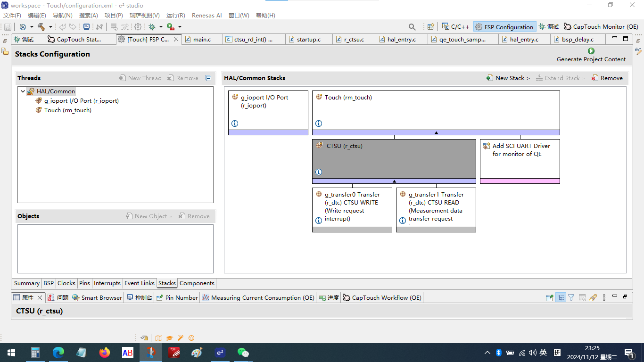Switch to CapTouch Monitor (QE) perspective
Viewport: 644px width, 362px height.
point(601,27)
